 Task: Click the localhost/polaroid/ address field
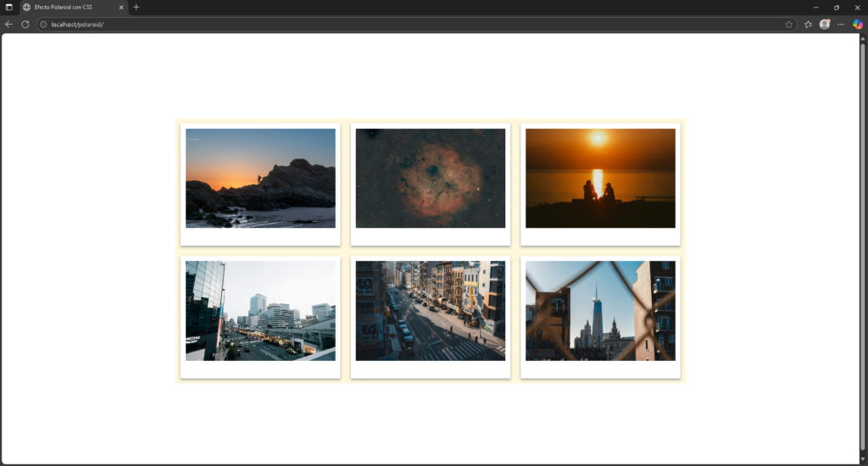[x=415, y=25]
